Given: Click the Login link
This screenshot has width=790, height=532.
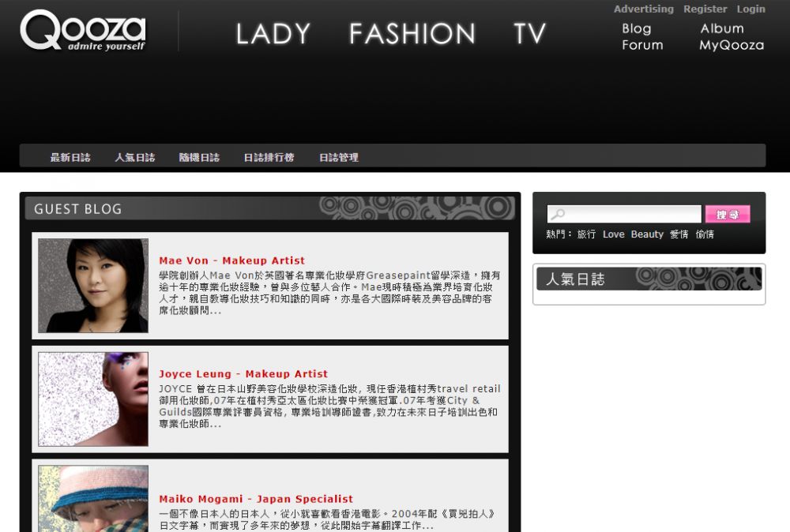Looking at the screenshot, I should click(750, 9).
